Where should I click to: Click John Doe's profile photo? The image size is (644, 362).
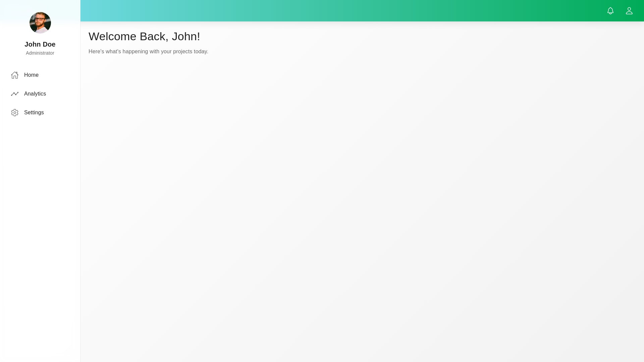tap(40, 23)
